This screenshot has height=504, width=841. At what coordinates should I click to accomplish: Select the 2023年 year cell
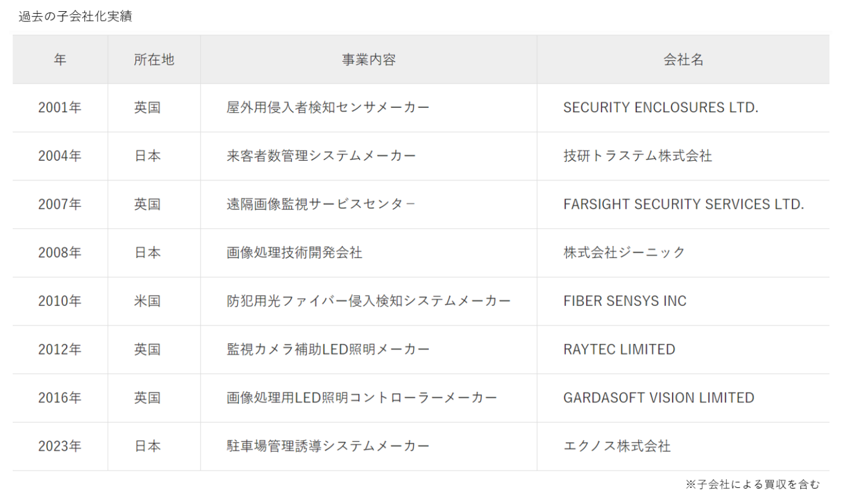60,446
